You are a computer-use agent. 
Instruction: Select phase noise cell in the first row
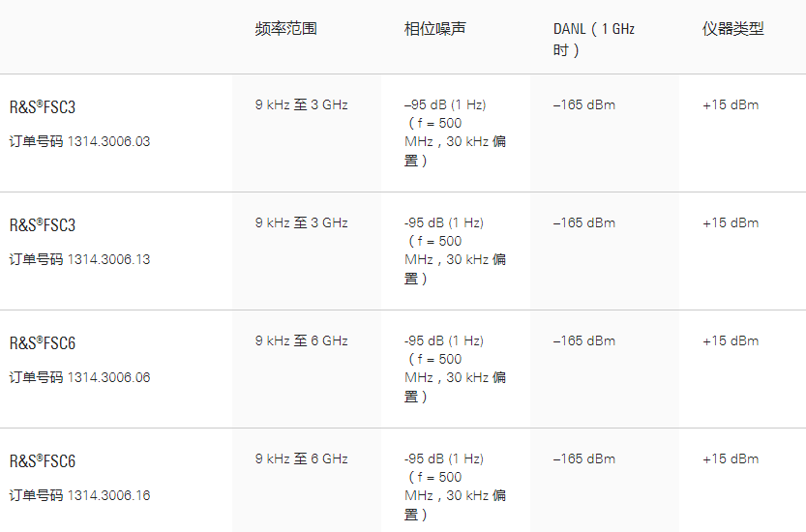tap(455, 133)
